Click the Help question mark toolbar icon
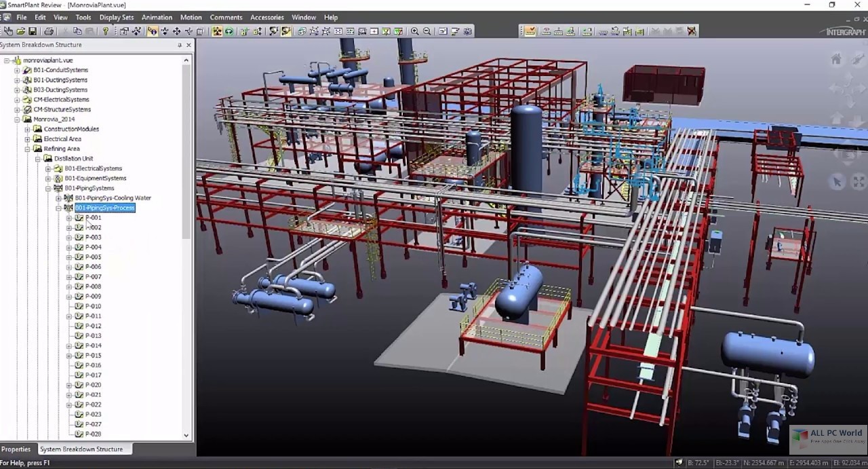The width and height of the screenshot is (868, 469). click(x=106, y=31)
